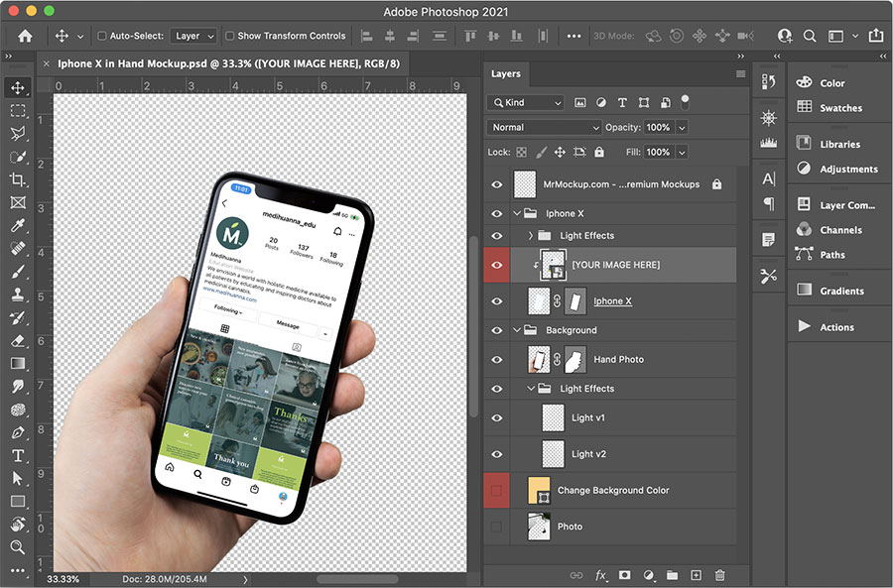Open the Layers panel hamburger menu

pos(740,73)
